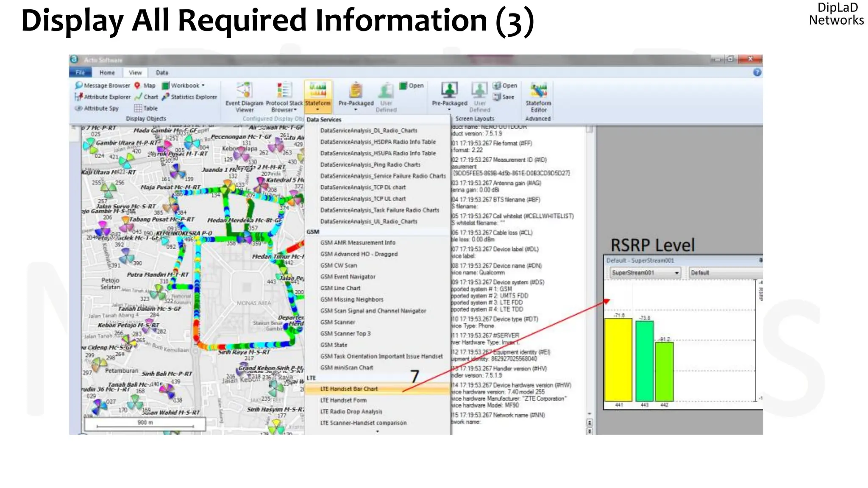The image size is (868, 488).
Task: Click Open in Screen Layouts group
Action: tap(505, 86)
